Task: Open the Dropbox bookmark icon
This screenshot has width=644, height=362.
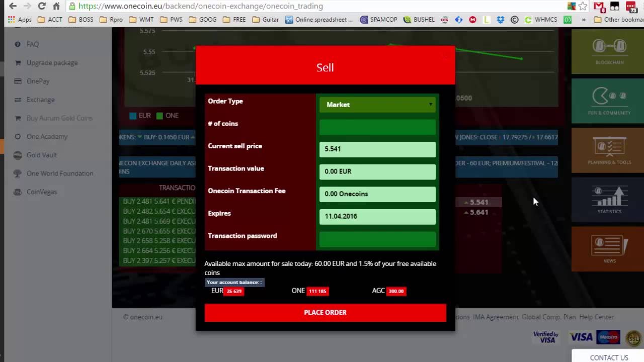Action: coord(500,20)
